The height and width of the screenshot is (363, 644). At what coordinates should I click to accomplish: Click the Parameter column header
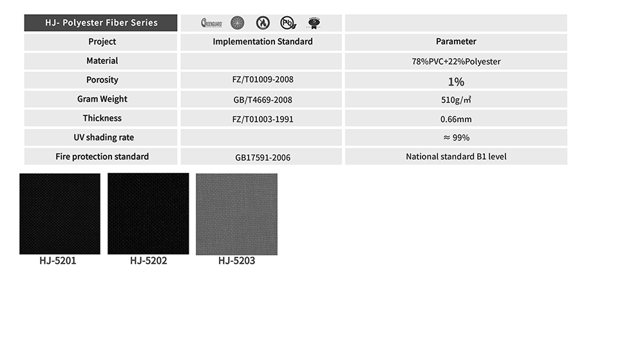click(x=456, y=42)
